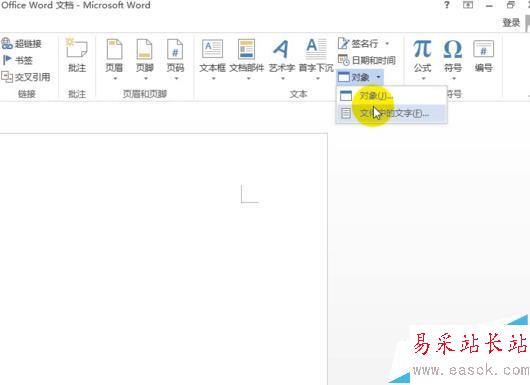Expand the 页眉 dropdown arrow
The width and height of the screenshot is (530, 385).
click(x=115, y=78)
